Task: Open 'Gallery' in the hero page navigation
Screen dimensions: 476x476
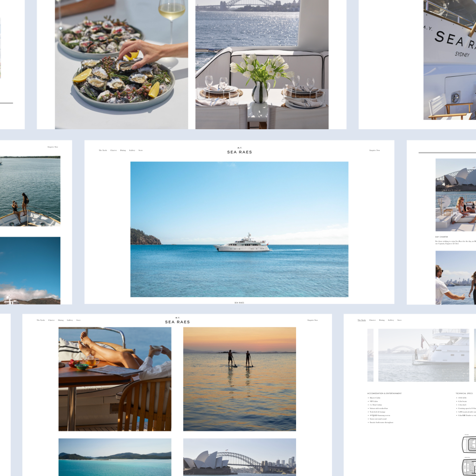Action: pos(132,150)
